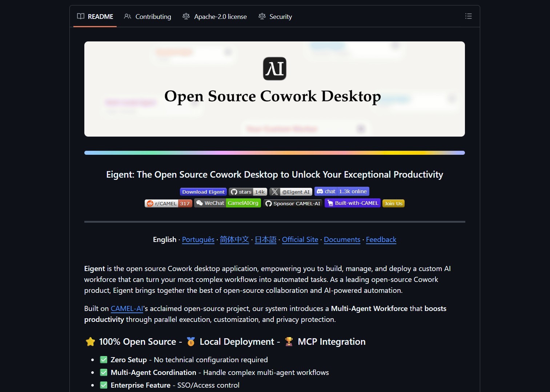The width and height of the screenshot is (550, 392).
Task: Click the Security scale icon
Action: (262, 16)
